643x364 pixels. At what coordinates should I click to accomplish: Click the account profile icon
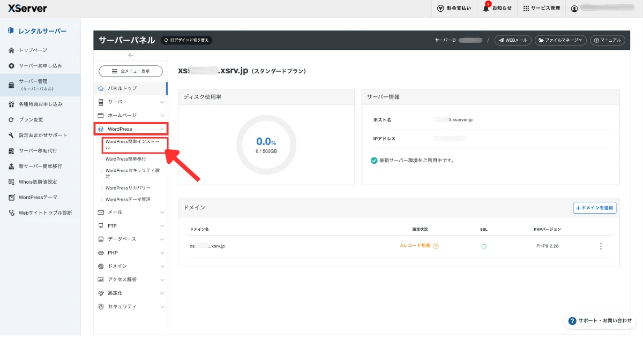pyautogui.click(x=574, y=9)
